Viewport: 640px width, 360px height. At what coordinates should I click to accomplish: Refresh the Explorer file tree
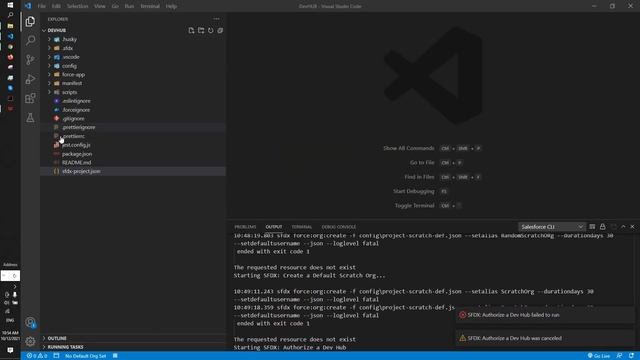211,31
